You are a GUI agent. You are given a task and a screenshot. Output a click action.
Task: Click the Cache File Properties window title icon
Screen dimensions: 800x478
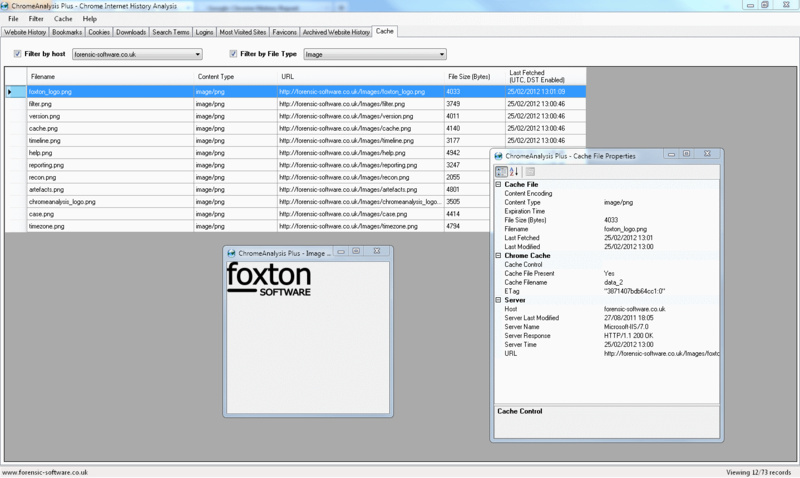[x=498, y=156]
